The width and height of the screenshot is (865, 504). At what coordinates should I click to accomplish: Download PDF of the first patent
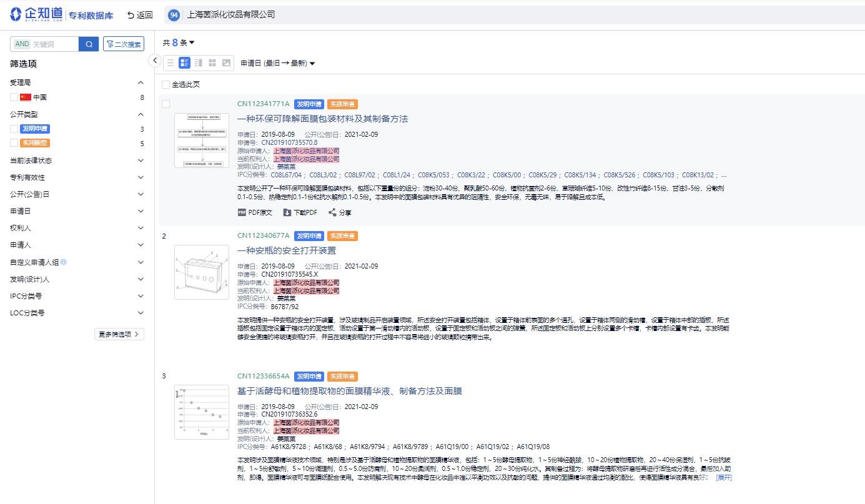[x=299, y=212]
